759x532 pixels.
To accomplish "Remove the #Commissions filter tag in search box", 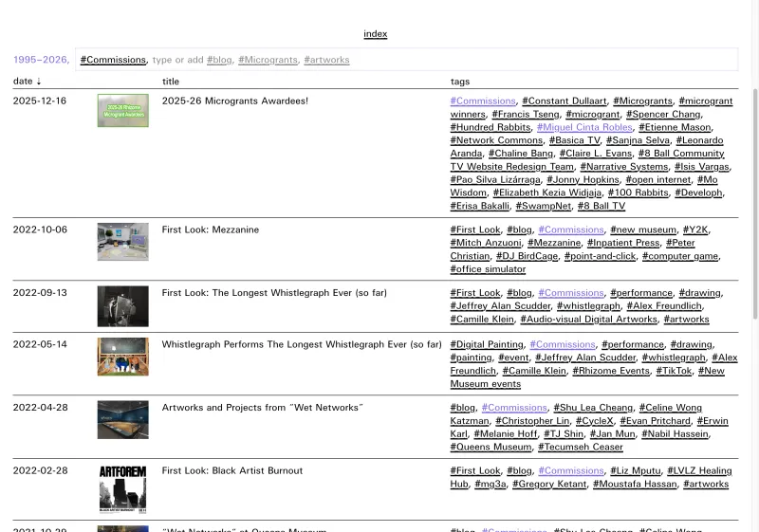I will [x=113, y=60].
